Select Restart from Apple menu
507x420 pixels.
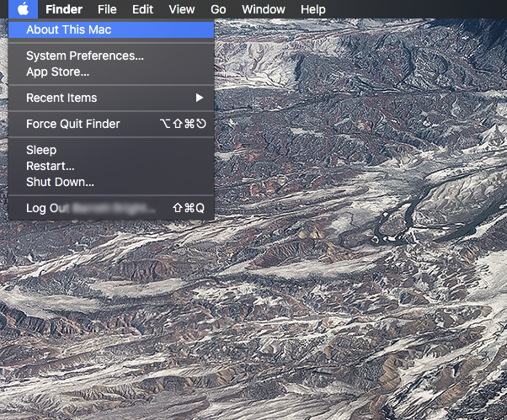[50, 166]
